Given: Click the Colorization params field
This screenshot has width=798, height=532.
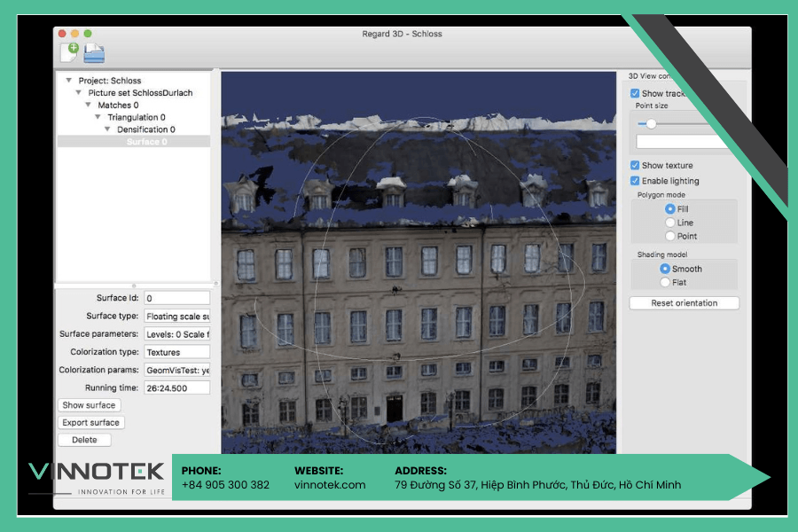Looking at the screenshot, I should coord(177,370).
